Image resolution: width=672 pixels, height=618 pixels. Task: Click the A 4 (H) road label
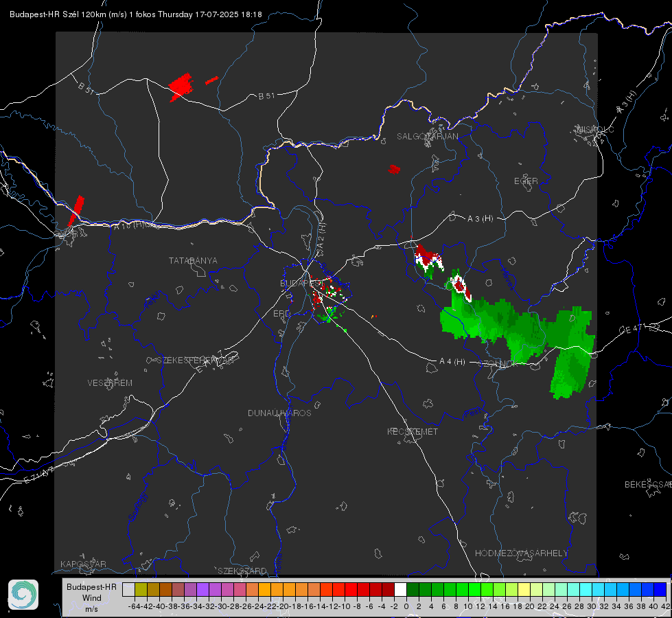click(x=452, y=362)
